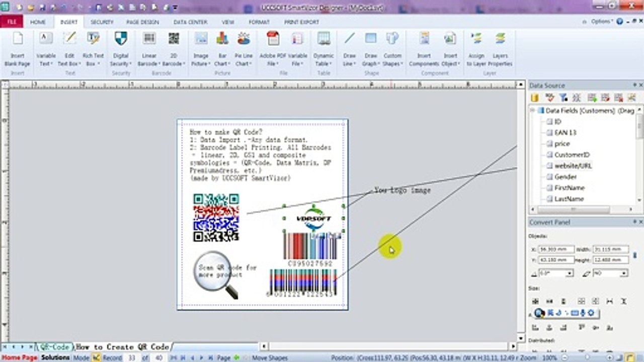The height and width of the screenshot is (362, 644).
Task: Switch to the HOME tab
Action: 38,22
